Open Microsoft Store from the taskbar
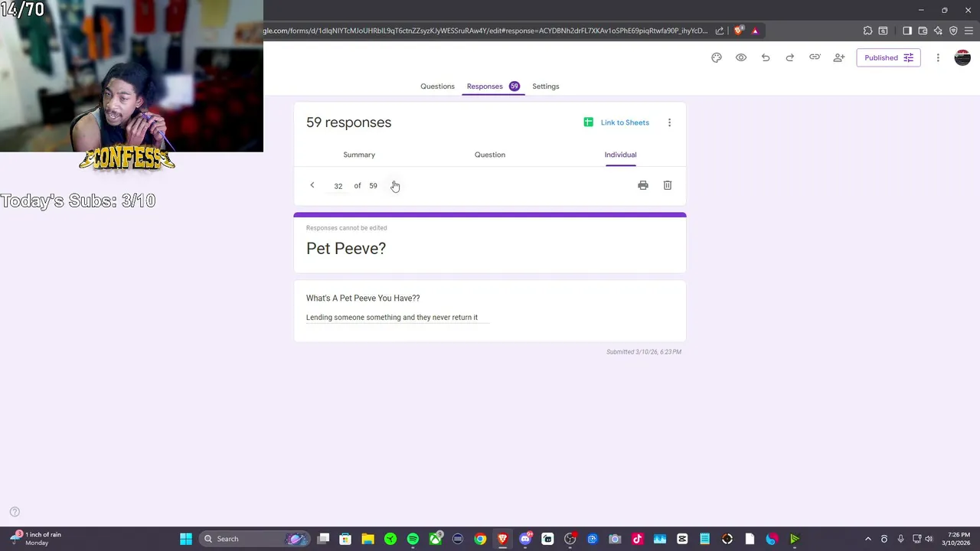Image resolution: width=980 pixels, height=551 pixels. (345, 539)
